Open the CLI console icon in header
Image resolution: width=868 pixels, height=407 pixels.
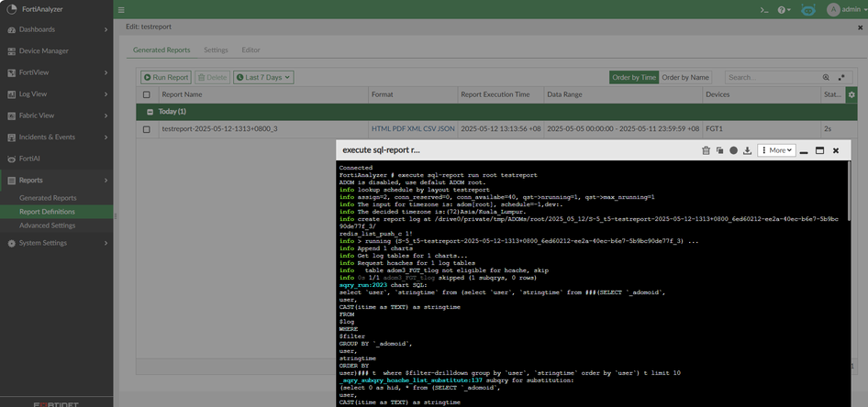[x=763, y=10]
